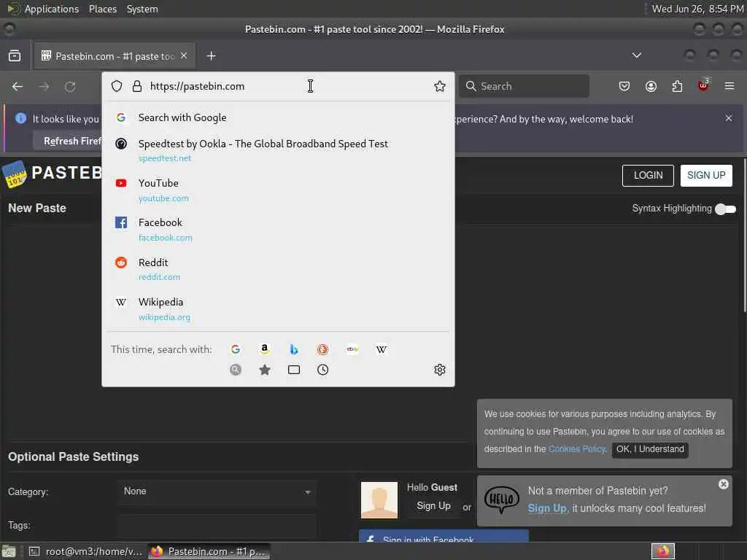This screenshot has height=560, width=747.
Task: Click the site security padlock icon
Action: coord(136,86)
